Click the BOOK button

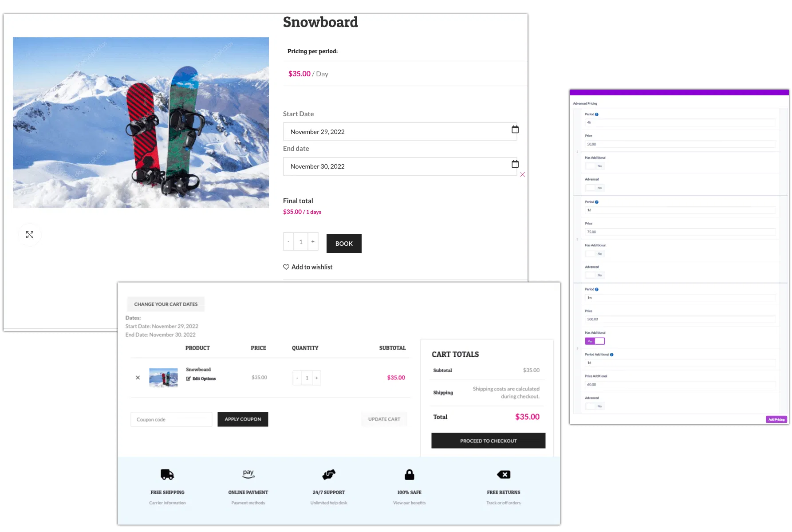[344, 244]
